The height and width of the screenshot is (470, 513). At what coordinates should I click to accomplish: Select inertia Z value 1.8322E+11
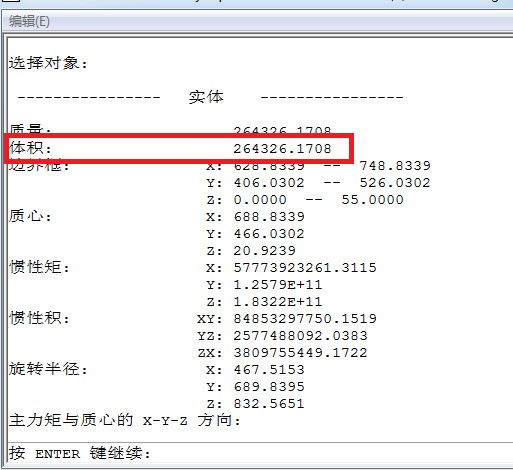pyautogui.click(x=278, y=302)
